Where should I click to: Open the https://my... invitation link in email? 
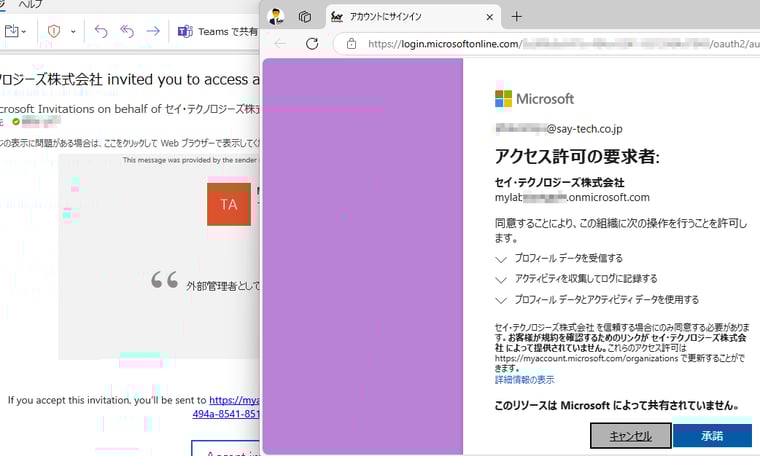point(234,400)
